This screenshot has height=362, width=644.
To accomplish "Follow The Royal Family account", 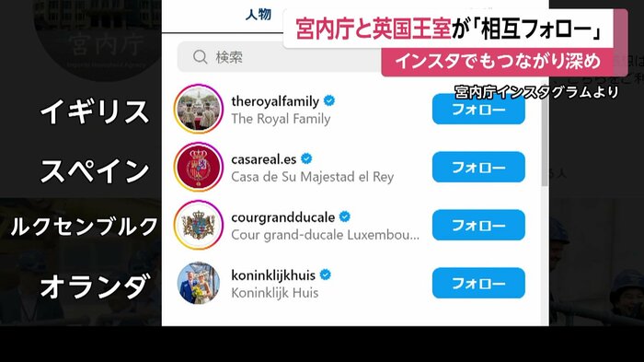I will [478, 109].
